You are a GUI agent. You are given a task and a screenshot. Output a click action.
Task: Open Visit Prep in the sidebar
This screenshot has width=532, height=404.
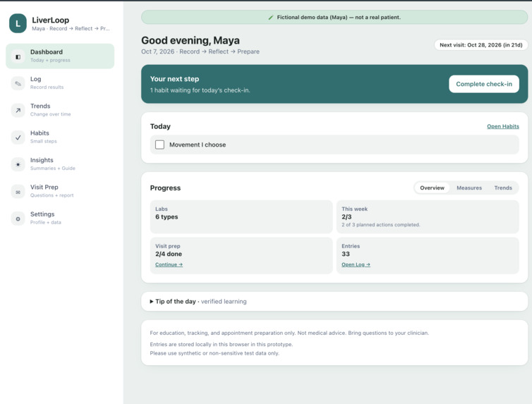60,192
